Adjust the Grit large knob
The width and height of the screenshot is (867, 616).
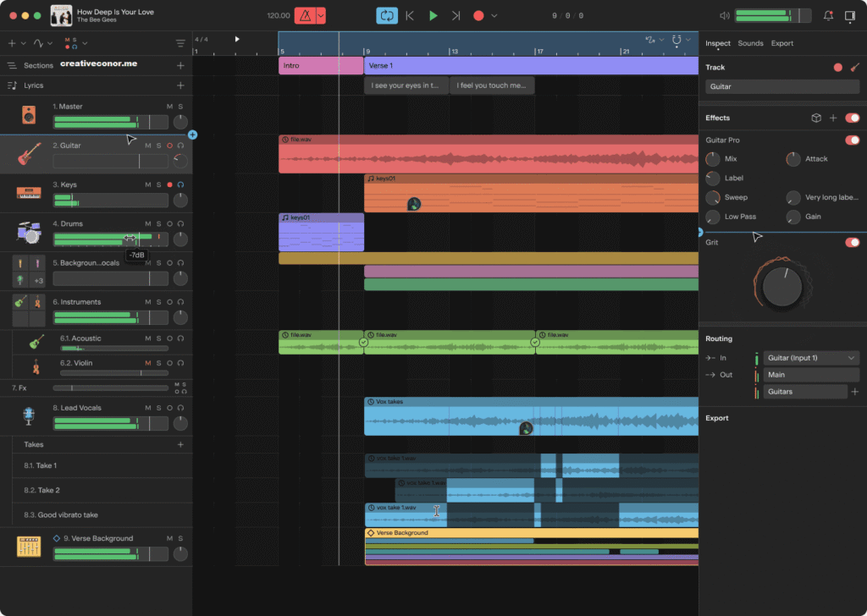click(781, 286)
